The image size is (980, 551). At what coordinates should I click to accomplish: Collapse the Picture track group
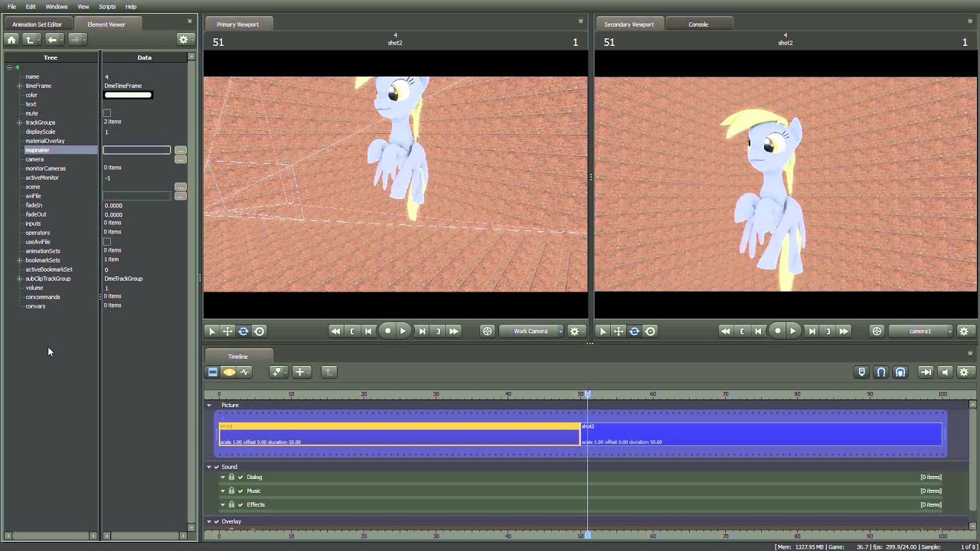[x=209, y=406]
